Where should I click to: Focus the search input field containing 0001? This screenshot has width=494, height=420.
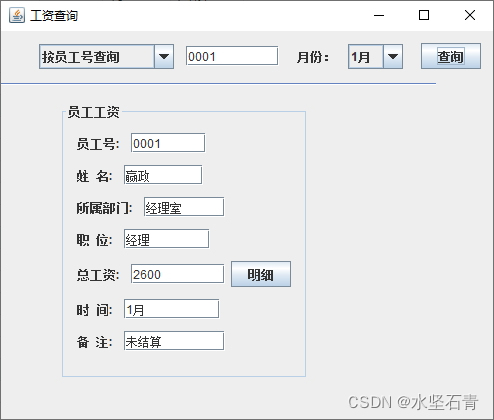pos(232,56)
